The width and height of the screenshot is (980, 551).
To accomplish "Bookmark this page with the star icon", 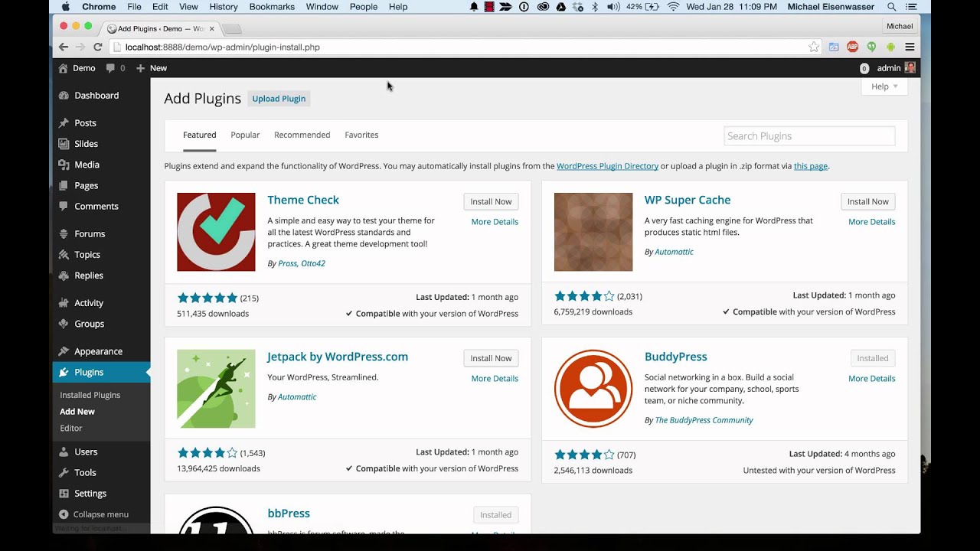I will tap(813, 47).
